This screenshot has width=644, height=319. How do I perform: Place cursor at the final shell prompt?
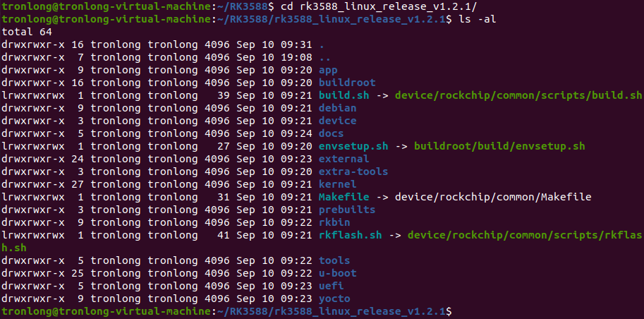point(456,311)
